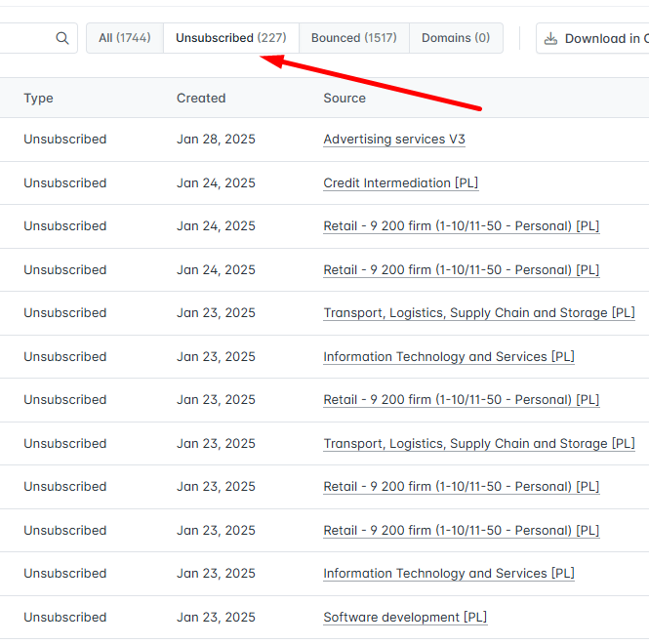This screenshot has width=649, height=644.
Task: Show the Domains (0) tab
Action: click(x=455, y=38)
